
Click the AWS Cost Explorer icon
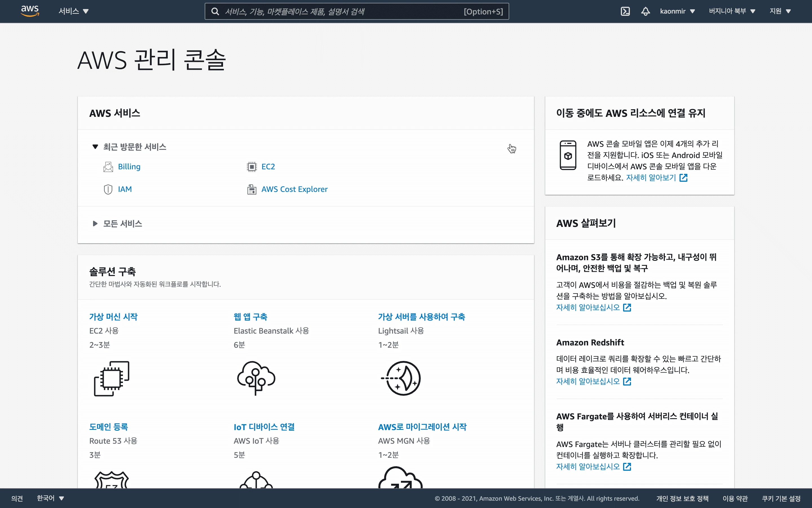252,189
